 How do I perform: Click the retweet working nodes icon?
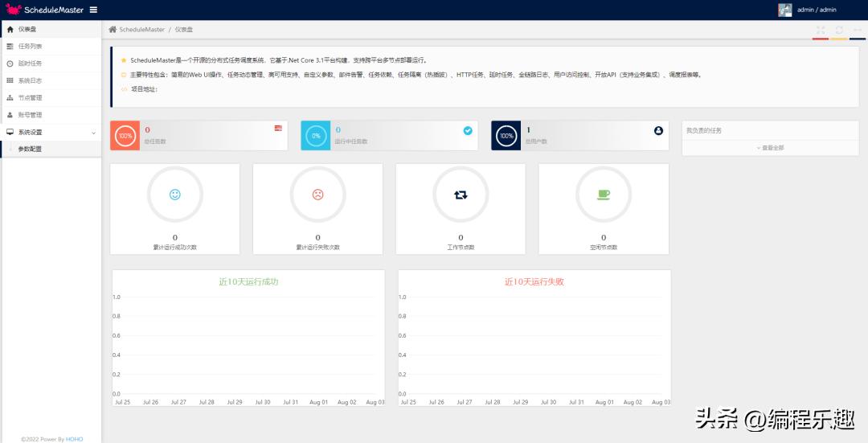click(x=461, y=195)
